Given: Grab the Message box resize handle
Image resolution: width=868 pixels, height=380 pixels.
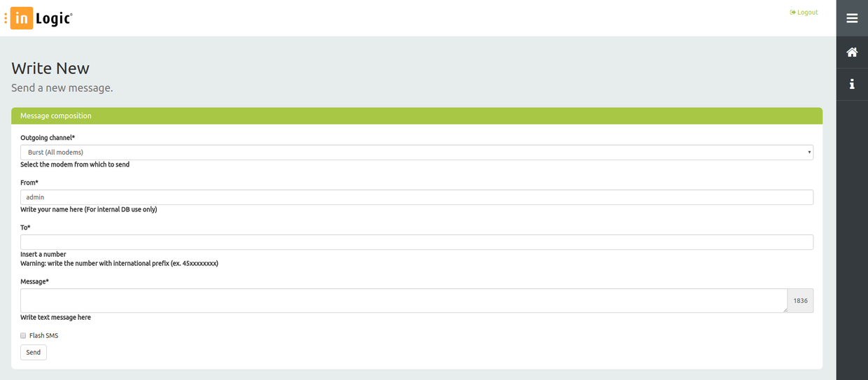Looking at the screenshot, I should [784, 309].
